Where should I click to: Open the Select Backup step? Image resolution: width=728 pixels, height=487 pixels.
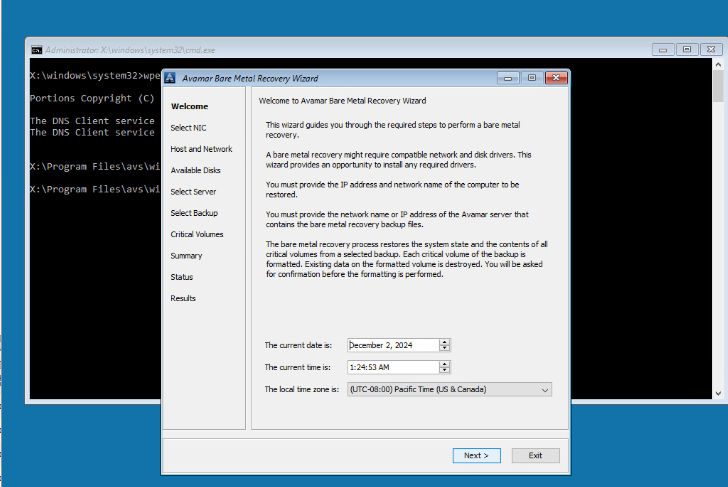pos(194,213)
